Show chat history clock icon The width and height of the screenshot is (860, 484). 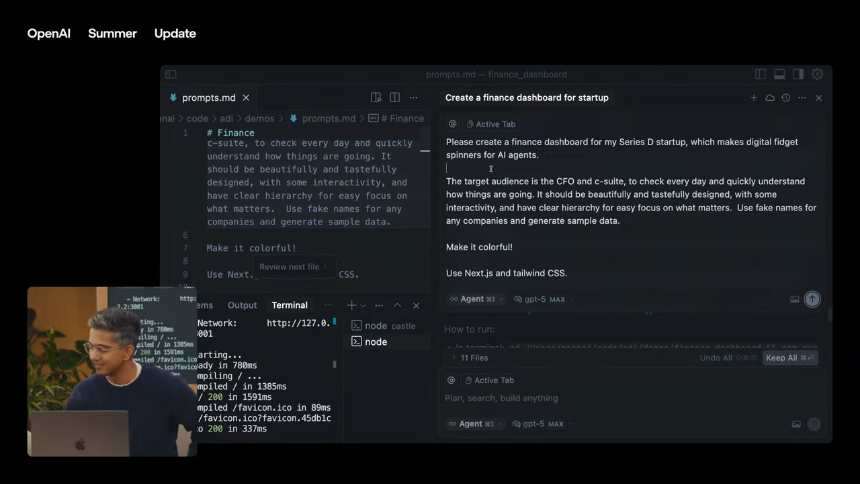click(786, 98)
